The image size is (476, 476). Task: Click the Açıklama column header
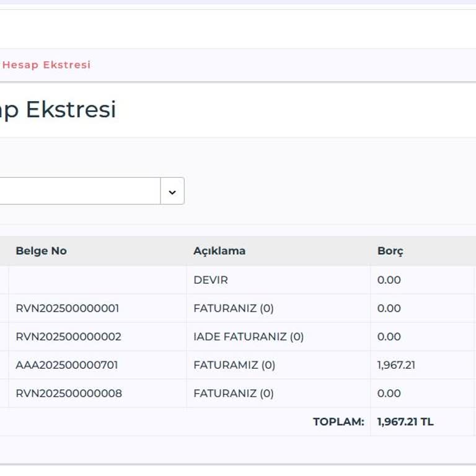pos(219,251)
